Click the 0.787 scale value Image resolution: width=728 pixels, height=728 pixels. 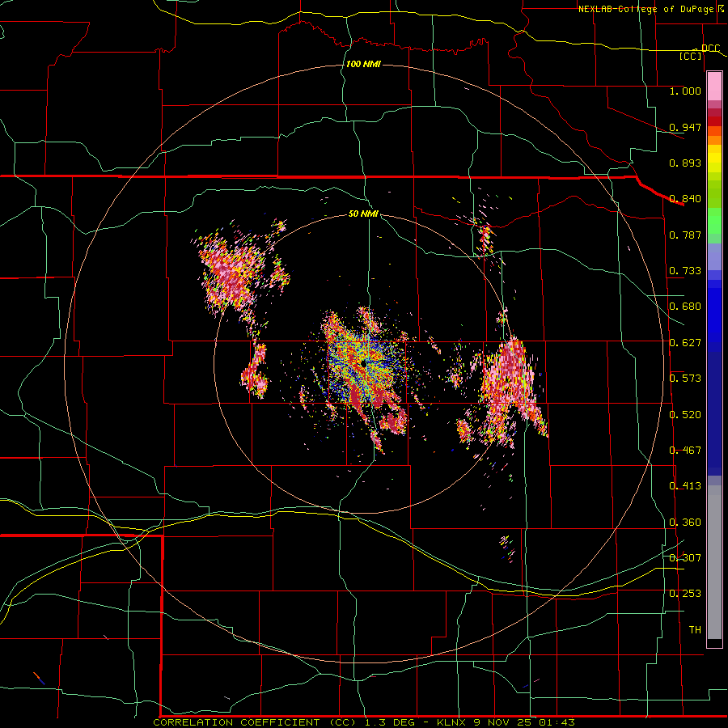[685, 235]
